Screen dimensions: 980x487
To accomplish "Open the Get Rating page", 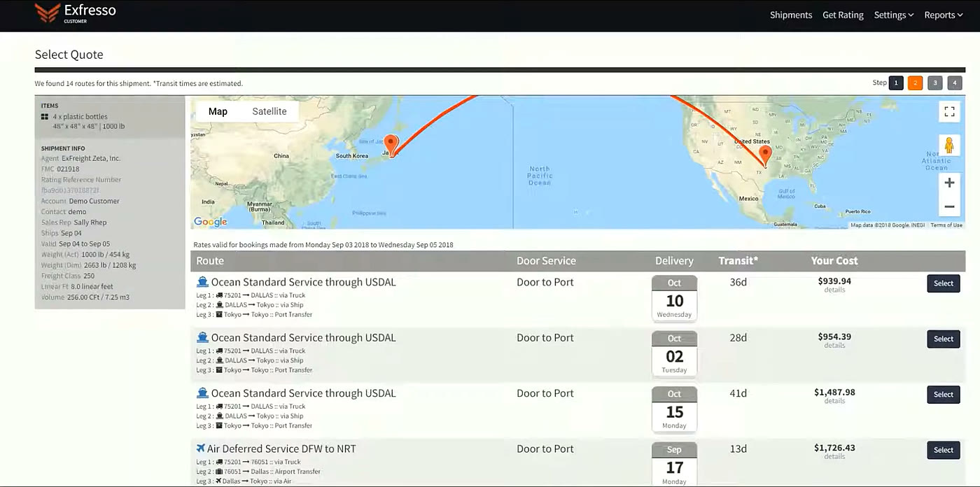I will [x=843, y=15].
